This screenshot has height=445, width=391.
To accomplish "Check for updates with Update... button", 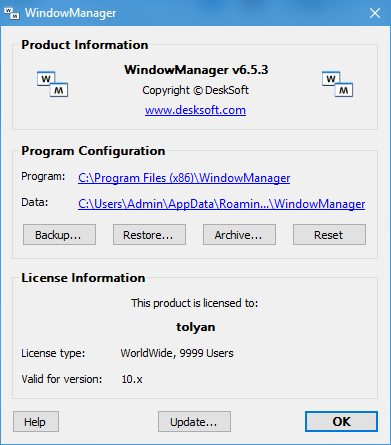I will [194, 422].
